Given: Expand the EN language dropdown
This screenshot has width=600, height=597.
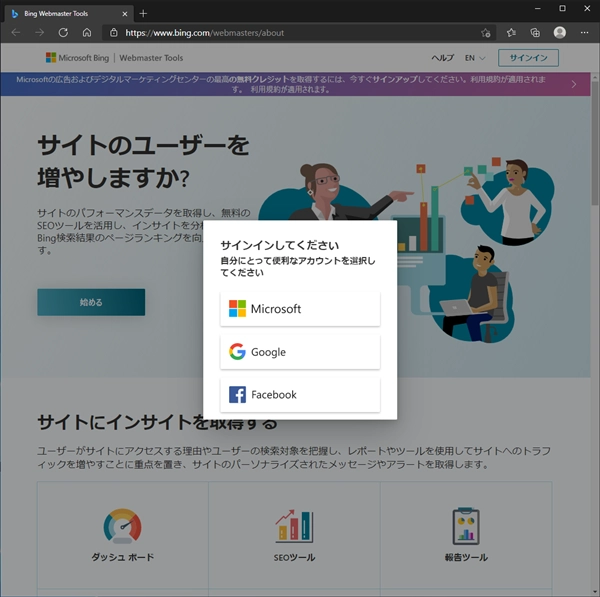Looking at the screenshot, I should pyautogui.click(x=475, y=58).
